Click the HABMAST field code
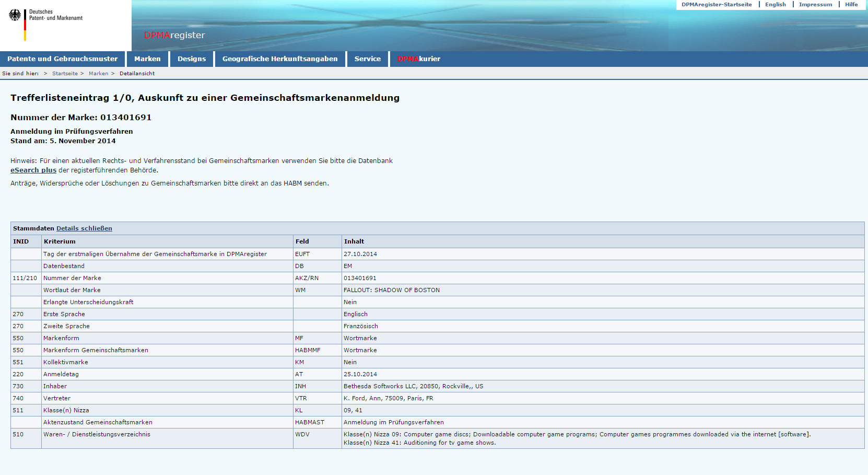The height and width of the screenshot is (475, 868). point(309,422)
